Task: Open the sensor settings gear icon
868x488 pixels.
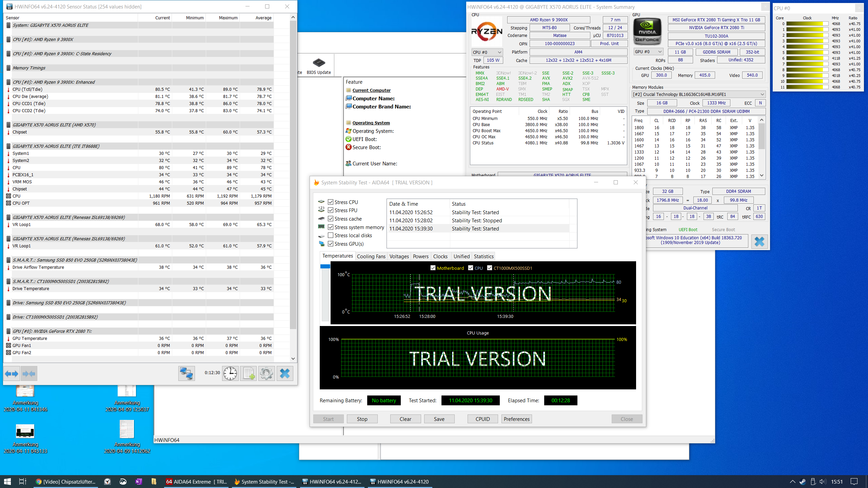Action: [x=267, y=374]
